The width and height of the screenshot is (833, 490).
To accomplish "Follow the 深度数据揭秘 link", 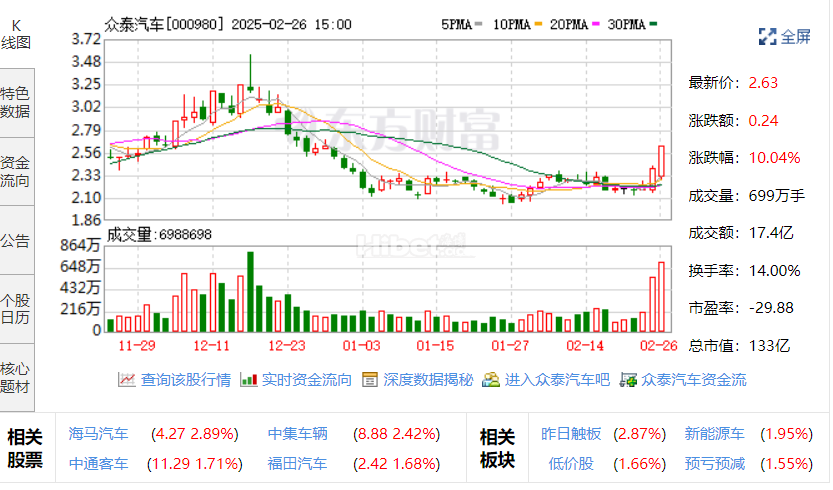I will pos(428,380).
